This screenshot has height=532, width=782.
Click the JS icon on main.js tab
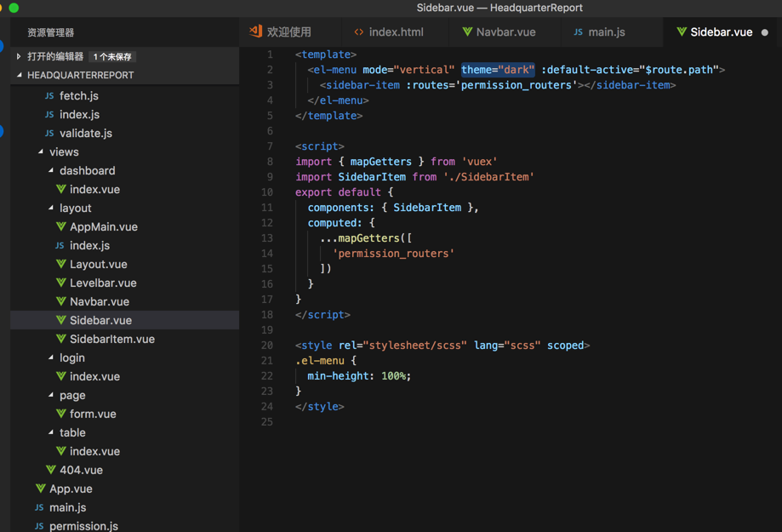[579, 32]
